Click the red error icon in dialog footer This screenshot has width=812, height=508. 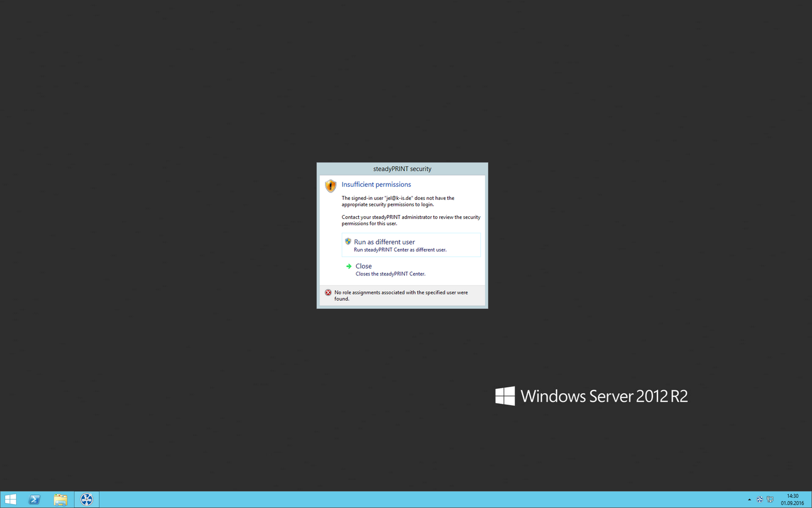tap(328, 292)
